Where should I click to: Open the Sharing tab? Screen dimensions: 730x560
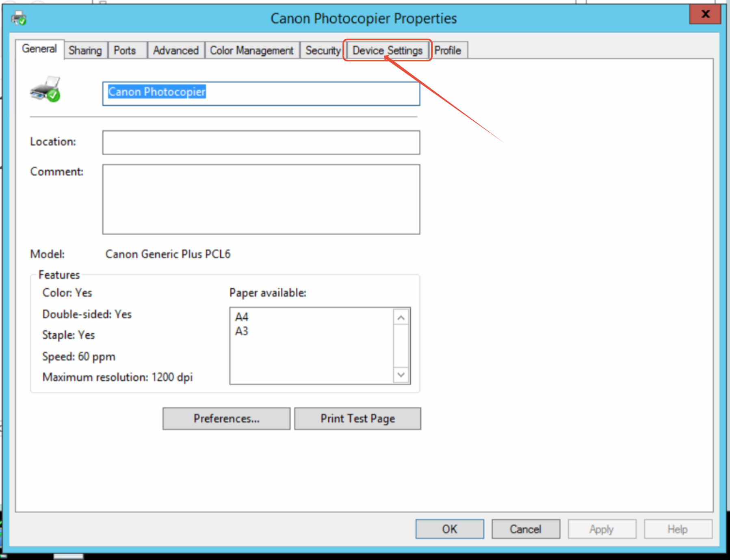[85, 50]
